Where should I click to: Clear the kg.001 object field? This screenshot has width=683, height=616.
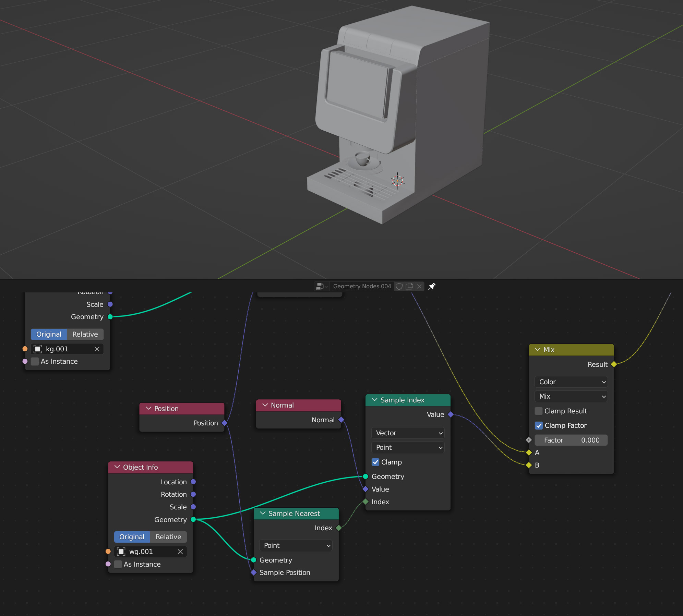(97, 349)
